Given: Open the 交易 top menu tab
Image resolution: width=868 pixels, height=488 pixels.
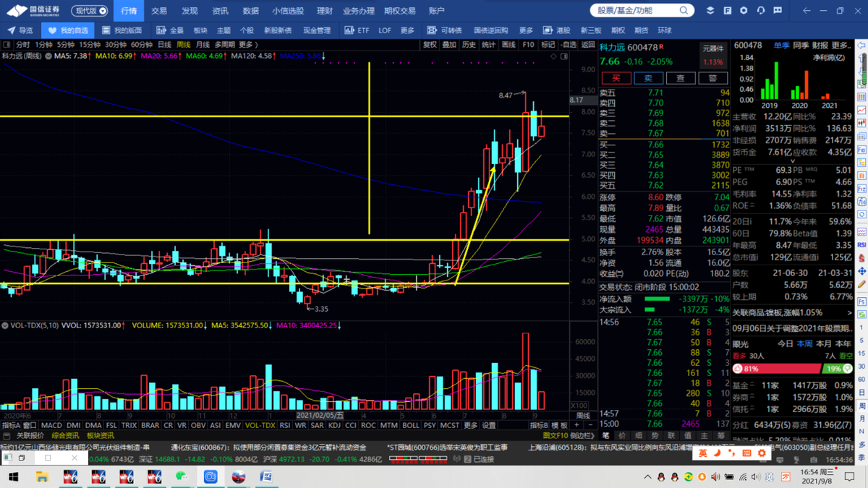Looking at the screenshot, I should 158,11.
